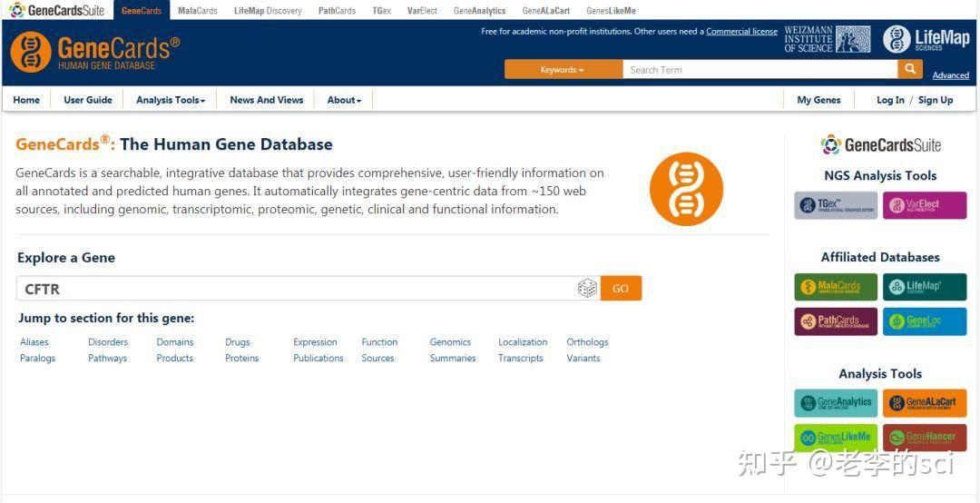
Task: Jump to the Aliases section
Action: tap(34, 341)
